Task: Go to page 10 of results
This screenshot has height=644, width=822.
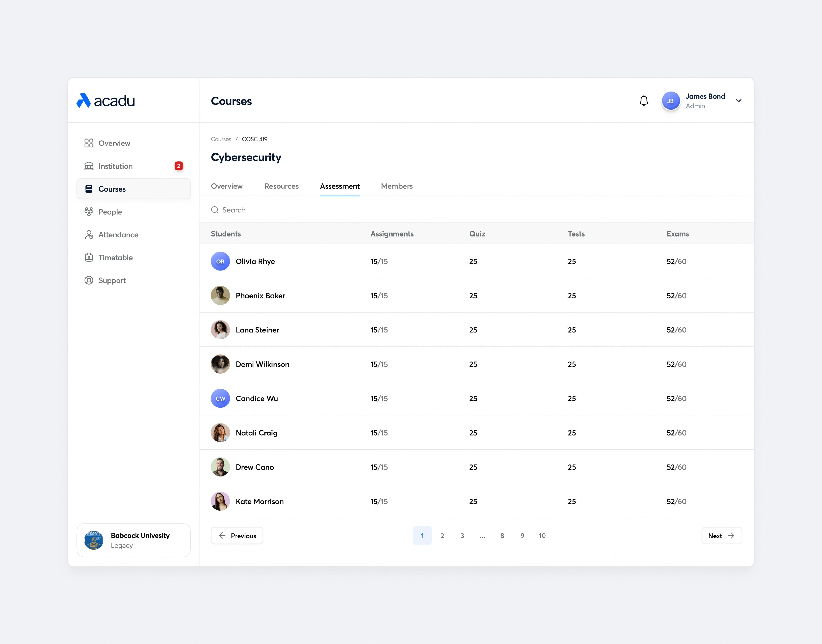Action: click(x=542, y=536)
